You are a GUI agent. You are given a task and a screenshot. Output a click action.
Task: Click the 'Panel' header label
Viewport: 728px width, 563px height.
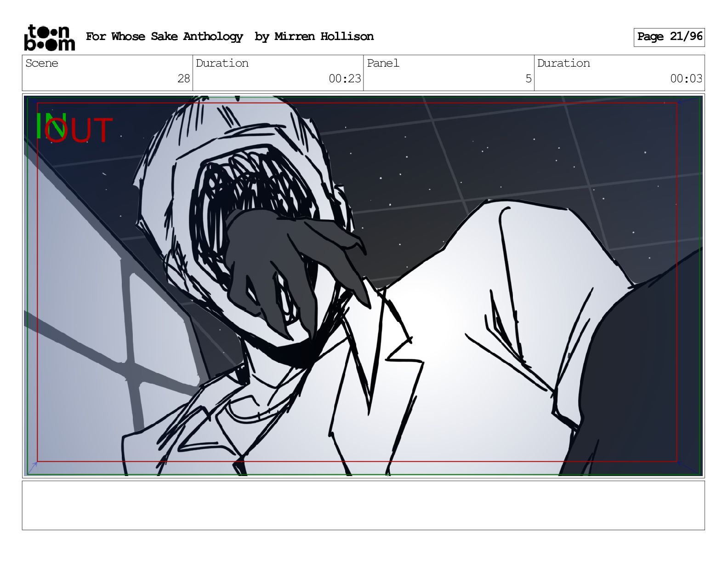[383, 63]
